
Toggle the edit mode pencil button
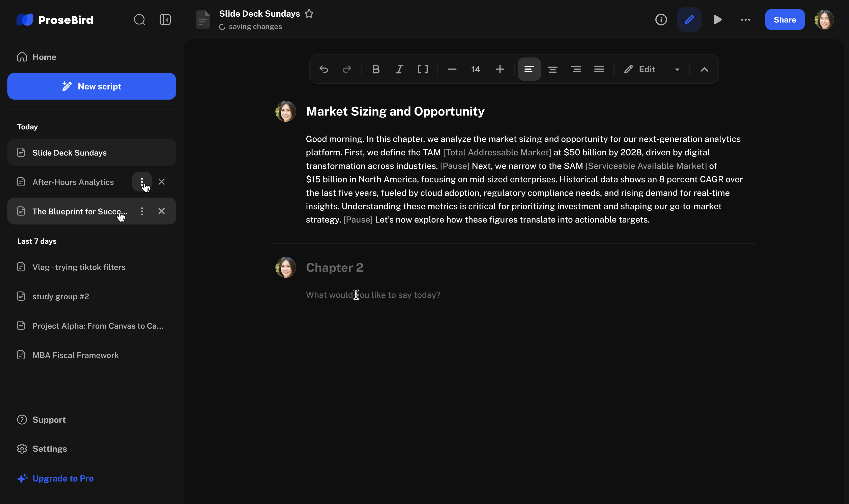(689, 20)
